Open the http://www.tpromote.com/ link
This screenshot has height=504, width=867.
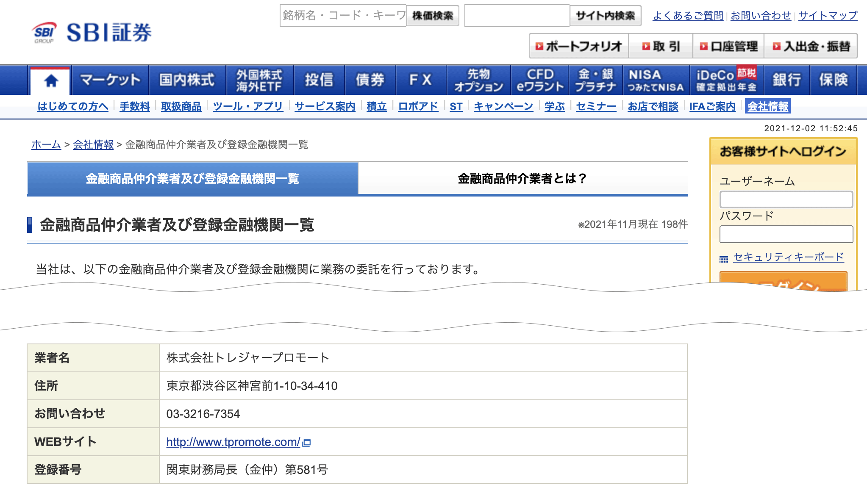233,442
